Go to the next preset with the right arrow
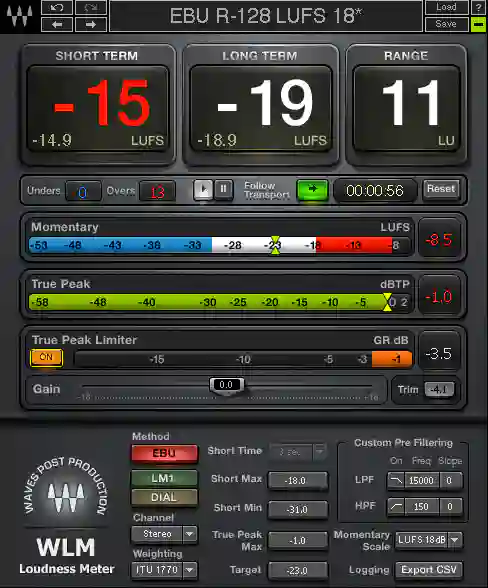The image size is (488, 588). point(91,24)
